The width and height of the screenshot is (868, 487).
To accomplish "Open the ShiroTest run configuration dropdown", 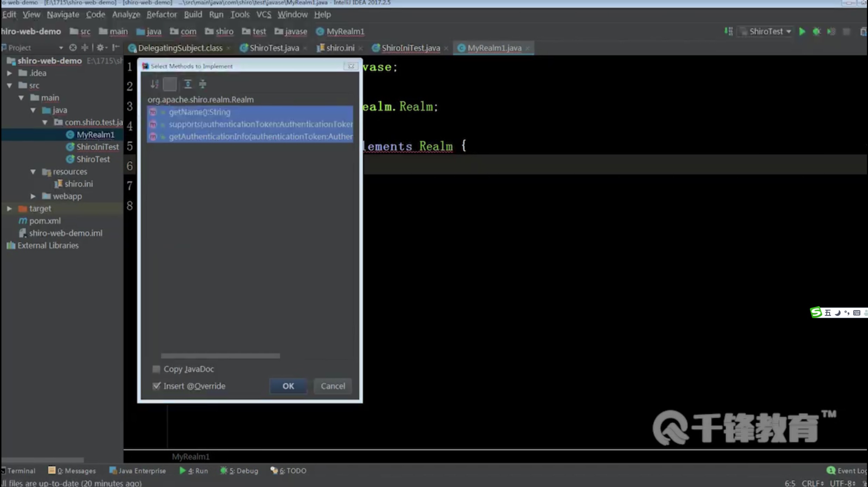I will point(766,32).
